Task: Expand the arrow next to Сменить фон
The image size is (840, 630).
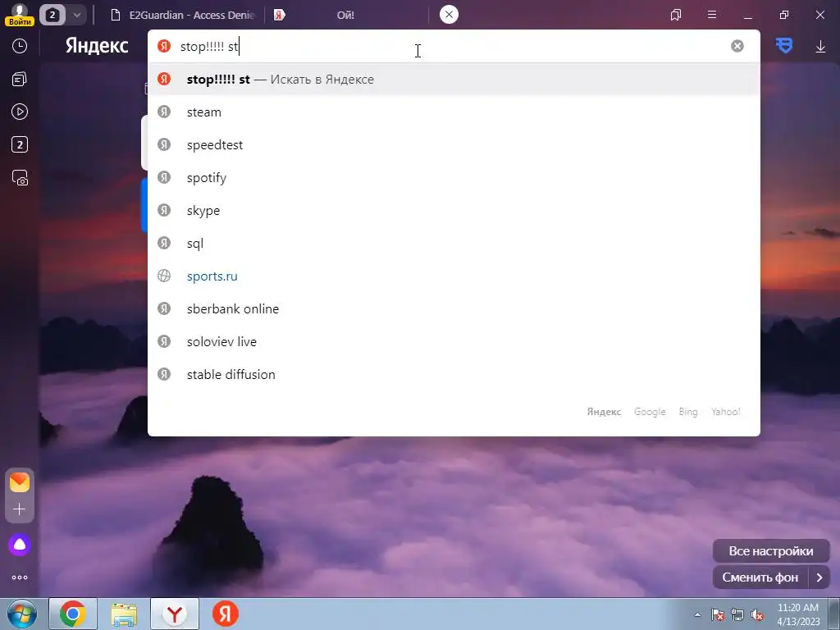Action: click(819, 577)
